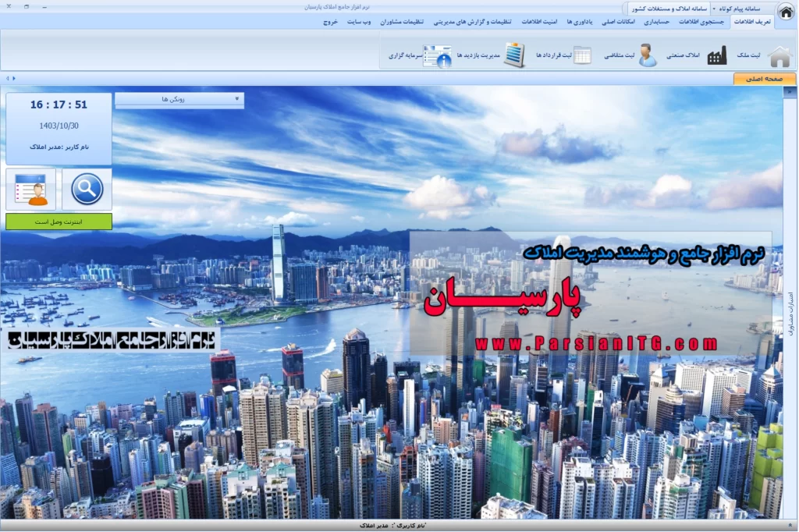Click the www.ParsianITG.com website text
The height and width of the screenshot is (532, 799).
(x=595, y=344)
